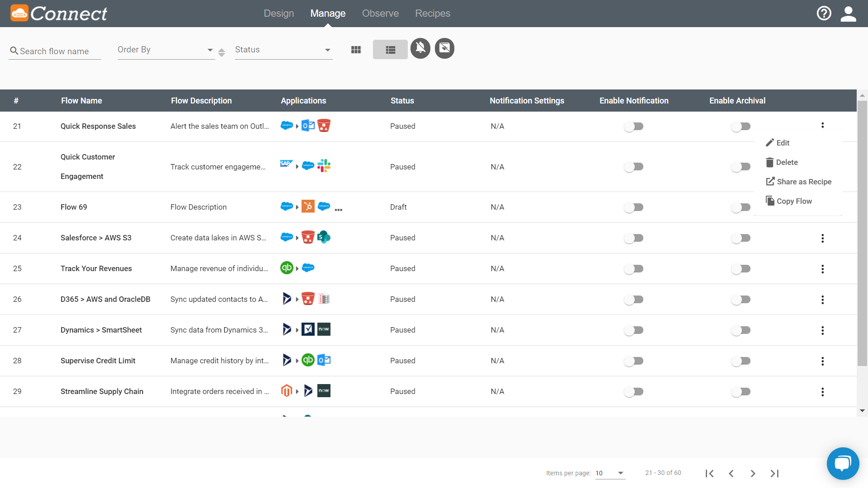Open three-dot menu for Track Your Revenues

click(x=822, y=269)
